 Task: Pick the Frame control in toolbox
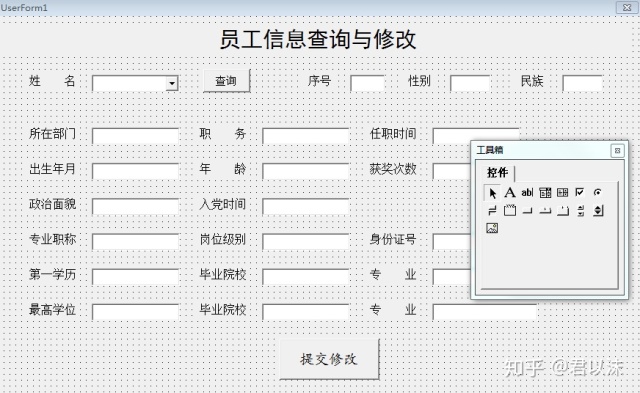pos(510,211)
